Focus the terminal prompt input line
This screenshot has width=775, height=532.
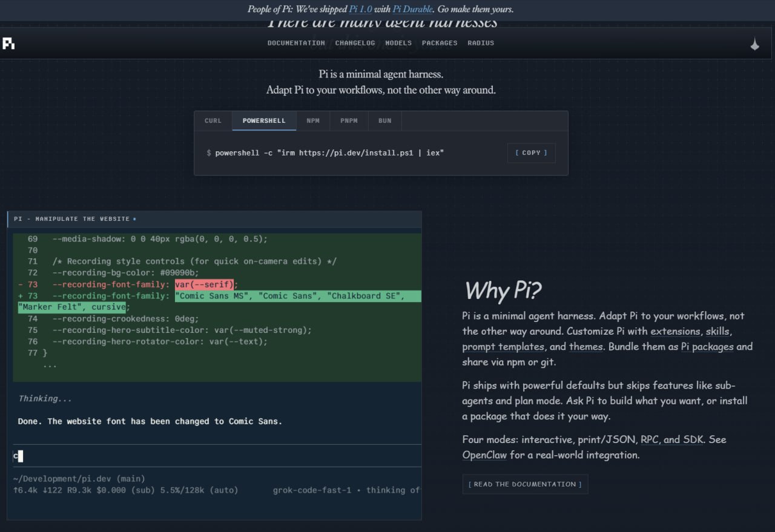[x=217, y=456]
